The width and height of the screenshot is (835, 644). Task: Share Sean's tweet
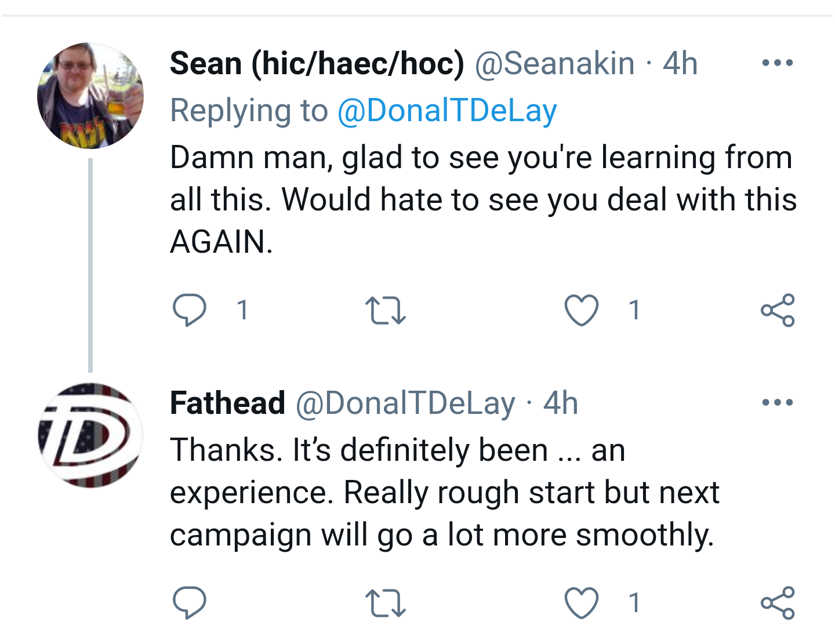point(778,310)
